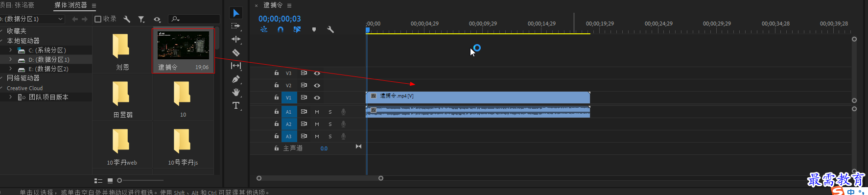Screen dimensions: 868x195
Task: Open the media browser wrench settings
Action: [x=127, y=19]
